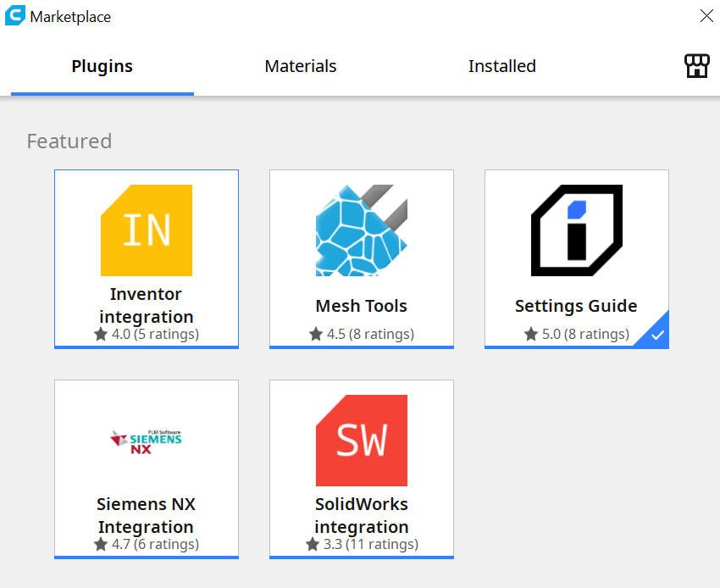Click the Cura logo in title bar
720x588 pixels.
[x=14, y=16]
